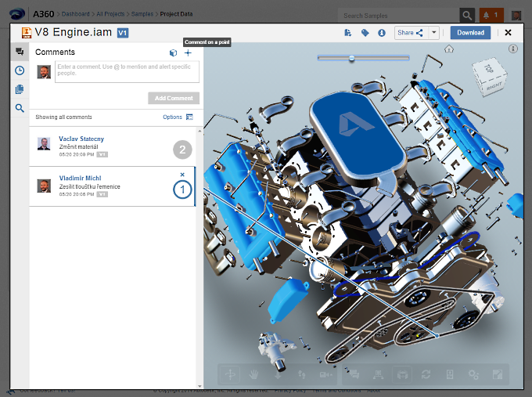Image resolution: width=532 pixels, height=397 pixels.
Task: Click the 'Showing all comments' label
Action: [64, 117]
